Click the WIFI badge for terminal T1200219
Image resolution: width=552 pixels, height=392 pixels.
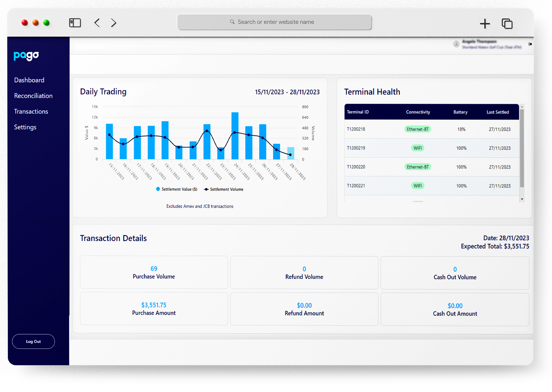pos(418,148)
